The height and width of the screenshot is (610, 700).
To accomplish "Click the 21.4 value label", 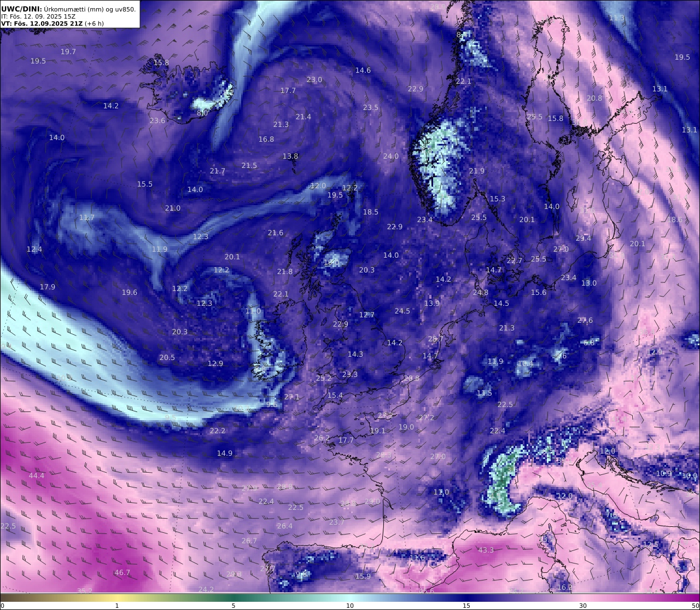I will (x=304, y=117).
